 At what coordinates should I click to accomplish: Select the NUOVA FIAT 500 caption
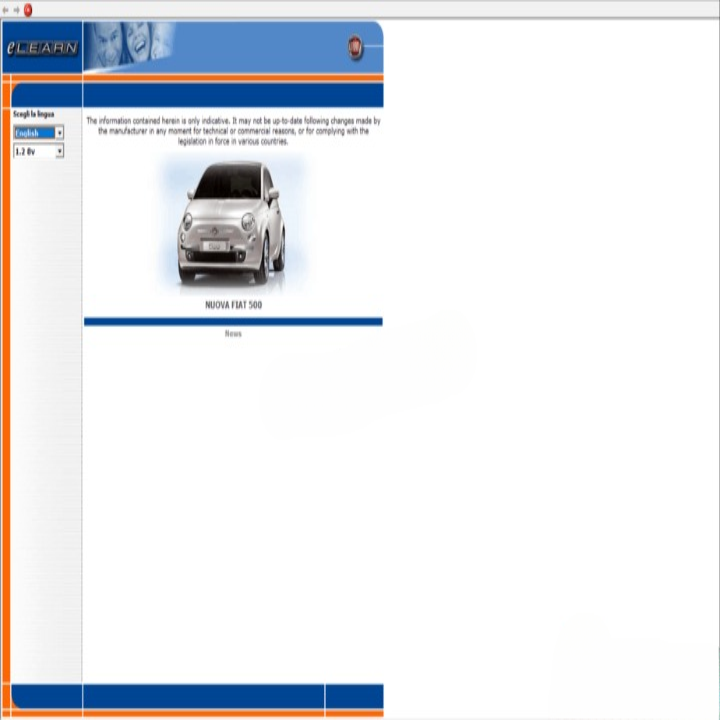click(233, 305)
